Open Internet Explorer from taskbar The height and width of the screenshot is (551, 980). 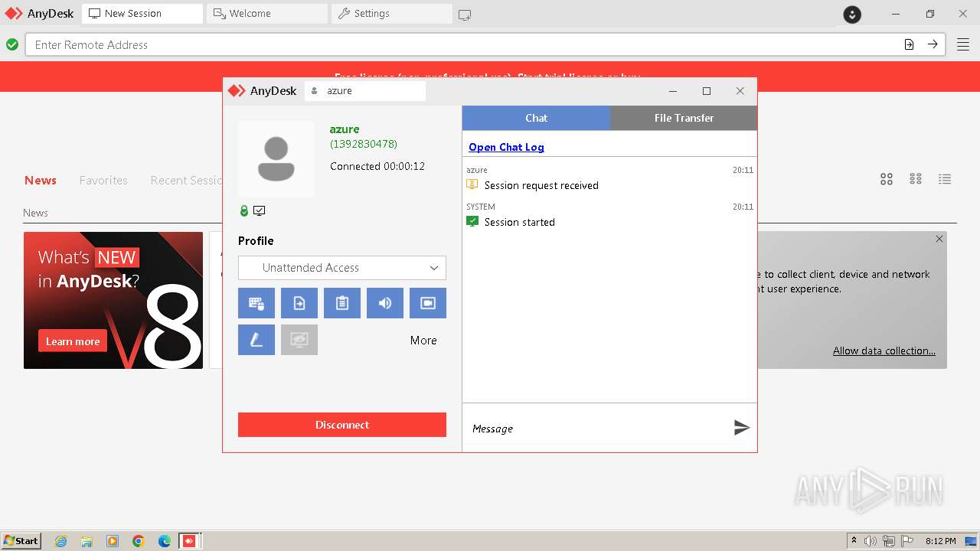(x=61, y=541)
